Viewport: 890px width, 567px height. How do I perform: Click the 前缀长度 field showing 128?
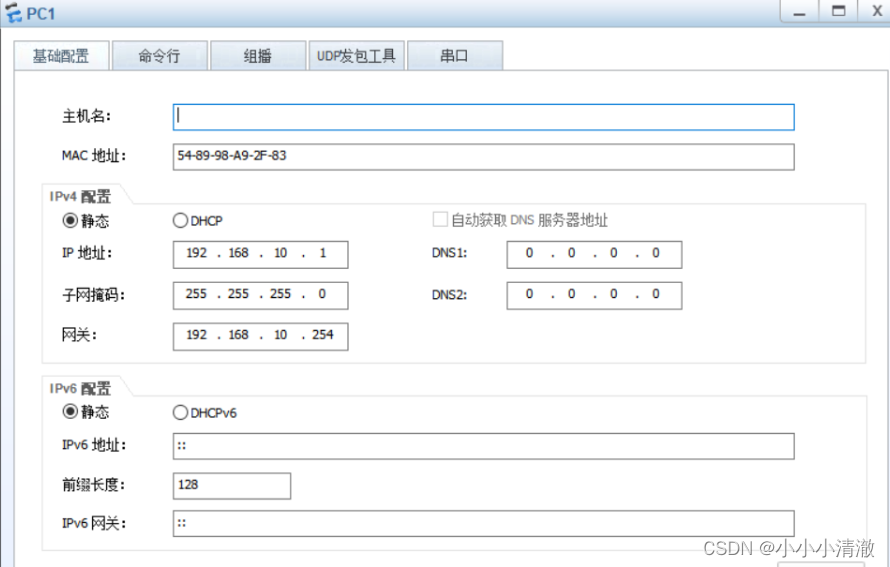click(232, 486)
